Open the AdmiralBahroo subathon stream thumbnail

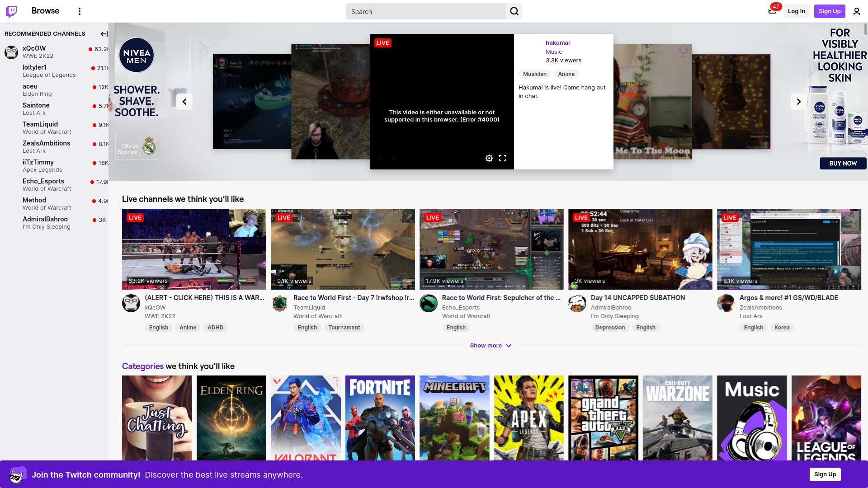640,249
